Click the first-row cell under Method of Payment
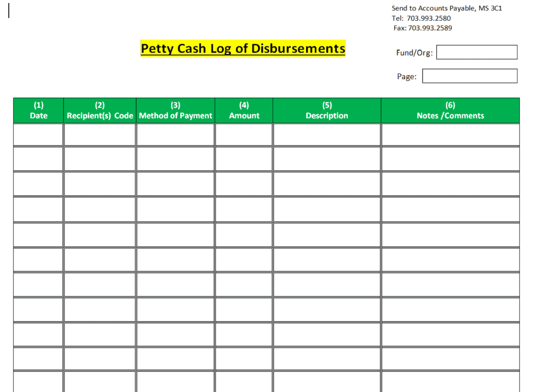This screenshot has width=533, height=392. pyautogui.click(x=175, y=135)
